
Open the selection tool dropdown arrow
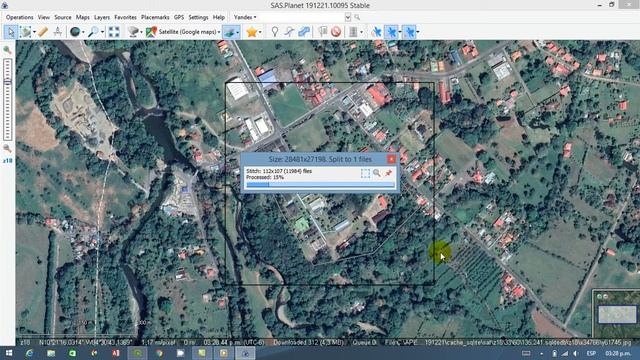point(34,32)
